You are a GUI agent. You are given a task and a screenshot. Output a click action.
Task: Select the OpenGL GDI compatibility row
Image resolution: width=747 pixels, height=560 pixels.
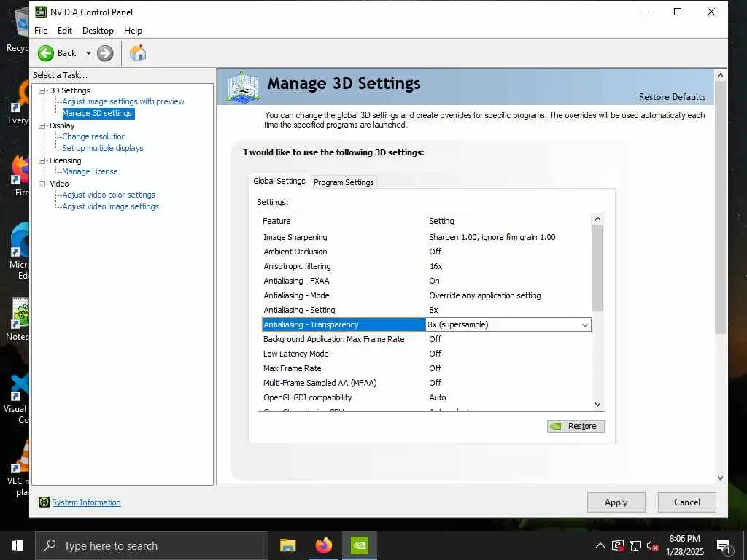[x=427, y=397]
